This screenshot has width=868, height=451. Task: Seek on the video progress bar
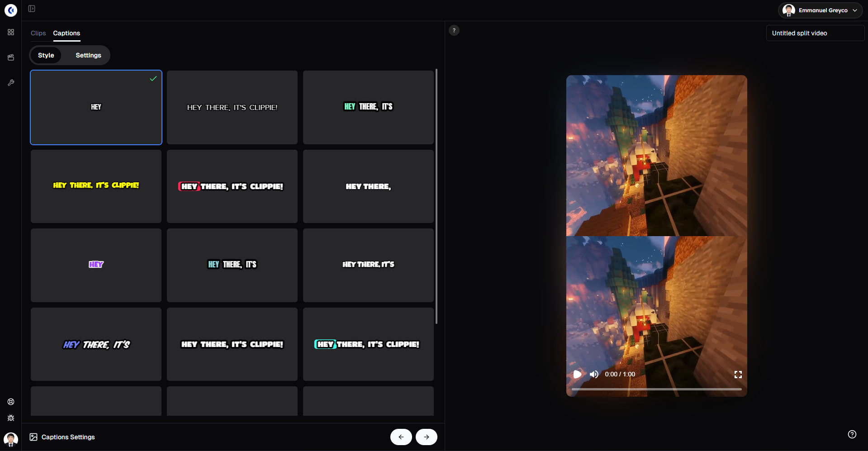point(657,389)
